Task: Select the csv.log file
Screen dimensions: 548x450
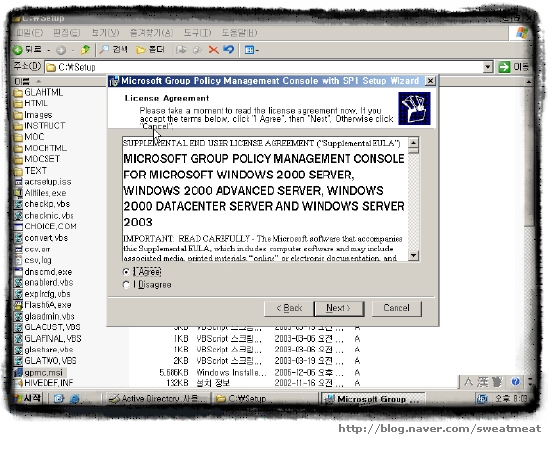Action: click(x=33, y=260)
